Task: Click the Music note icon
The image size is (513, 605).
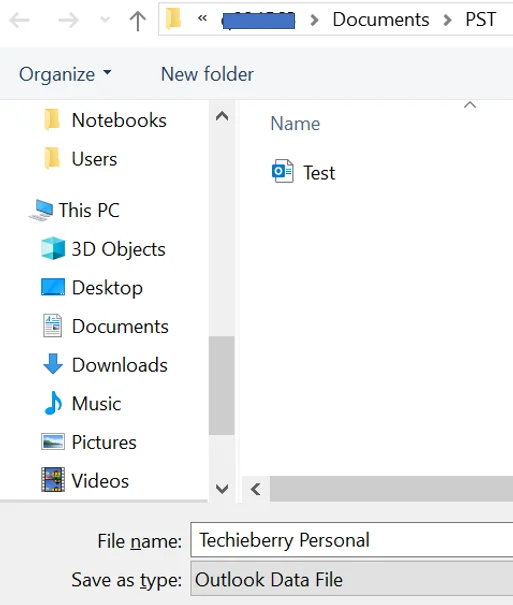Action: tap(53, 403)
